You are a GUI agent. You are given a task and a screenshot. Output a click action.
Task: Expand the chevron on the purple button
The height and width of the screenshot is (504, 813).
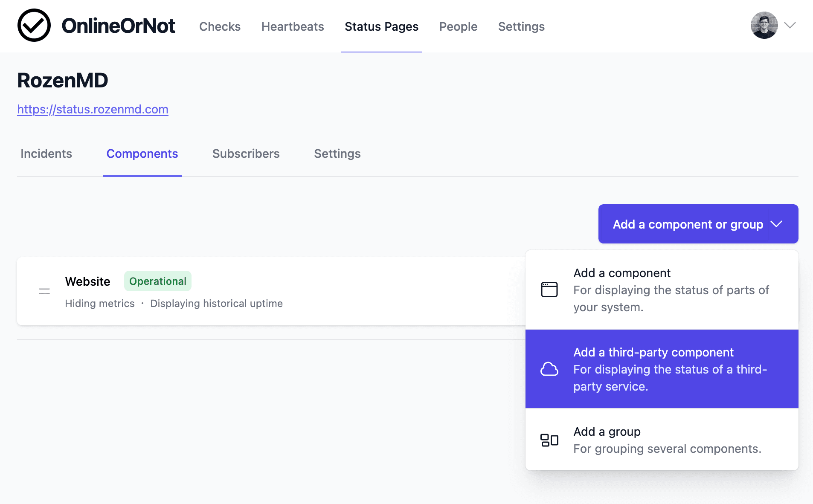pos(777,224)
